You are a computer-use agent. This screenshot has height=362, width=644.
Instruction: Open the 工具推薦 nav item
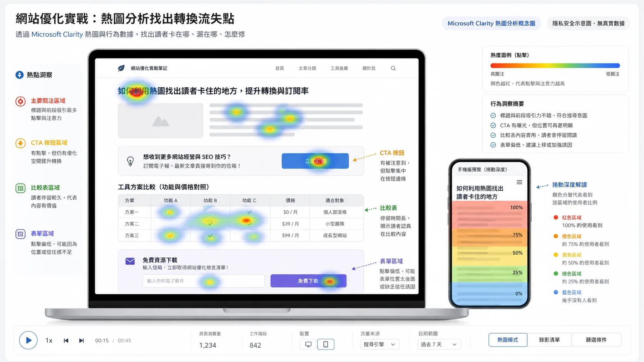coord(339,68)
